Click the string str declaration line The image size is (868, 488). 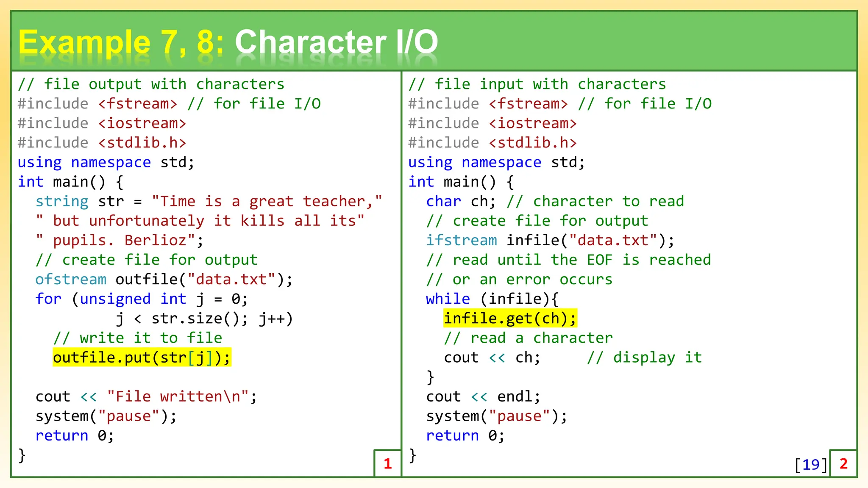(x=209, y=201)
